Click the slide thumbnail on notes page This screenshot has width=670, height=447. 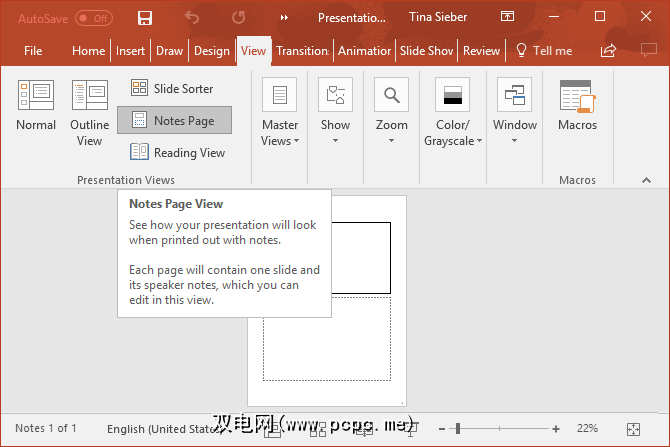tap(361, 258)
